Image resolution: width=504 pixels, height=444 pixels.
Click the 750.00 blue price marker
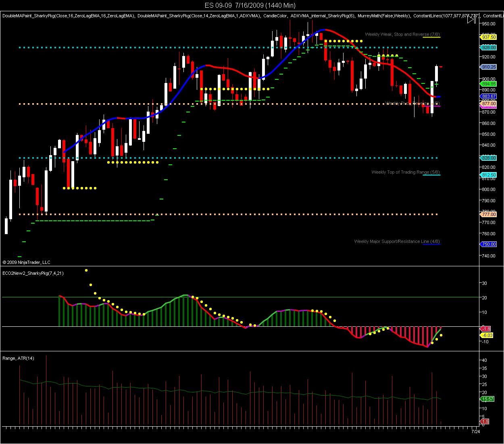click(x=488, y=244)
